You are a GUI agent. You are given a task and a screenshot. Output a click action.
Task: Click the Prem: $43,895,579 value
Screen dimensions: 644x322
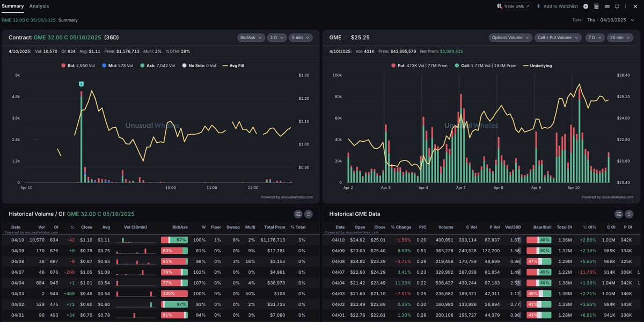397,51
